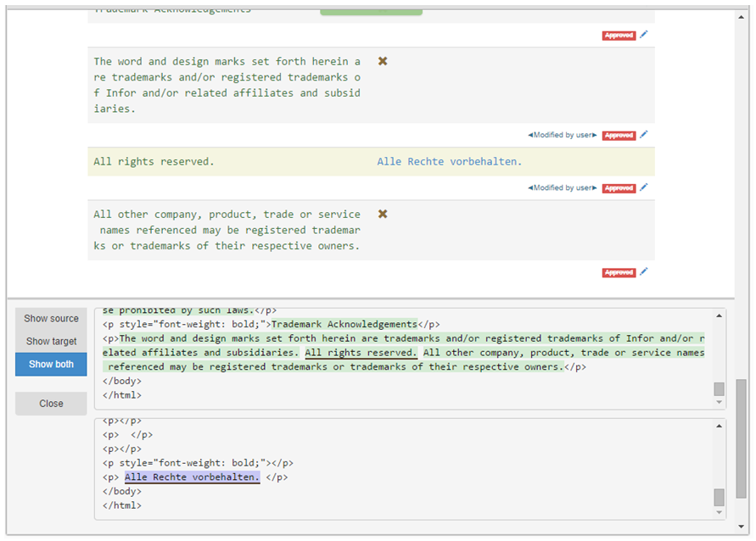
Task: Close the source/target preview panel
Action: click(51, 404)
